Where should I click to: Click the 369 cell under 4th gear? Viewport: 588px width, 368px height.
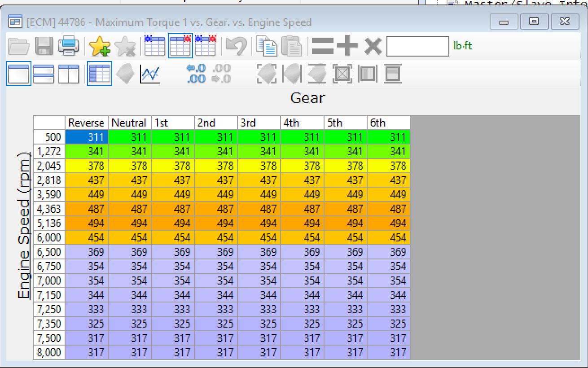click(303, 252)
